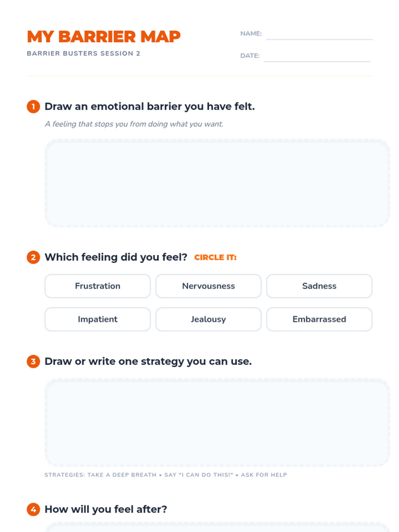Click the orange CIRCLE IT label
Viewport: 399px width, 532px height.
pyautogui.click(x=215, y=258)
